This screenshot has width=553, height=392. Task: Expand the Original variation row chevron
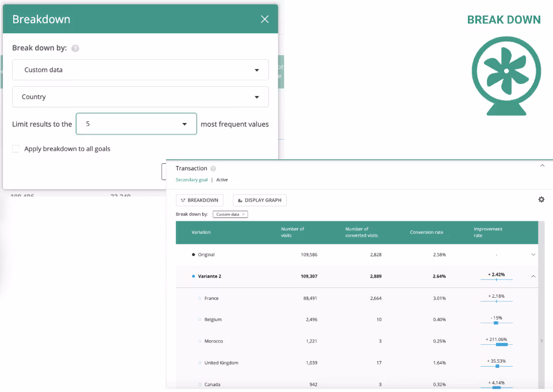(533, 255)
